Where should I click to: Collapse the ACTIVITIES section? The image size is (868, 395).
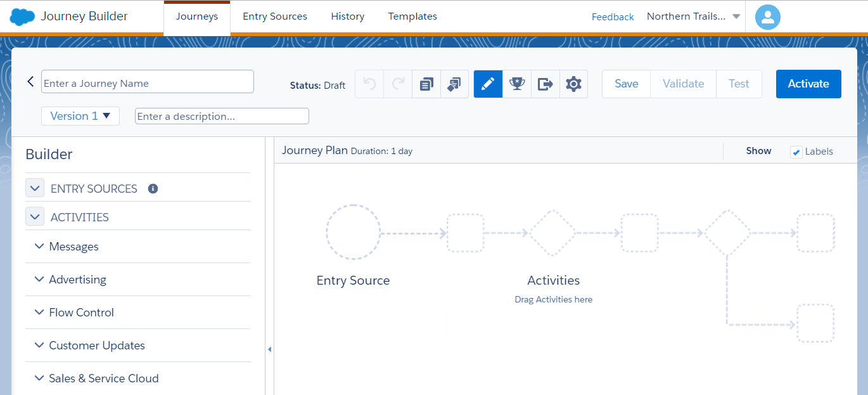pyautogui.click(x=35, y=217)
